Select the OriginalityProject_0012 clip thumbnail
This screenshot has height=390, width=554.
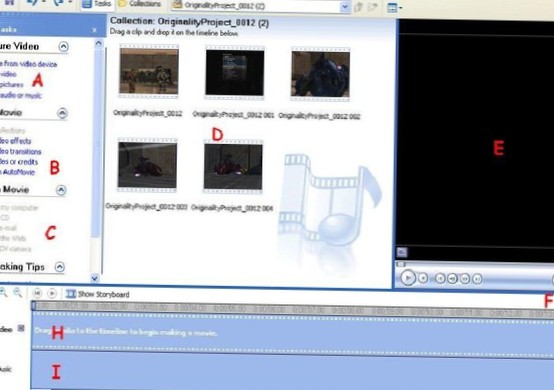[x=149, y=71]
